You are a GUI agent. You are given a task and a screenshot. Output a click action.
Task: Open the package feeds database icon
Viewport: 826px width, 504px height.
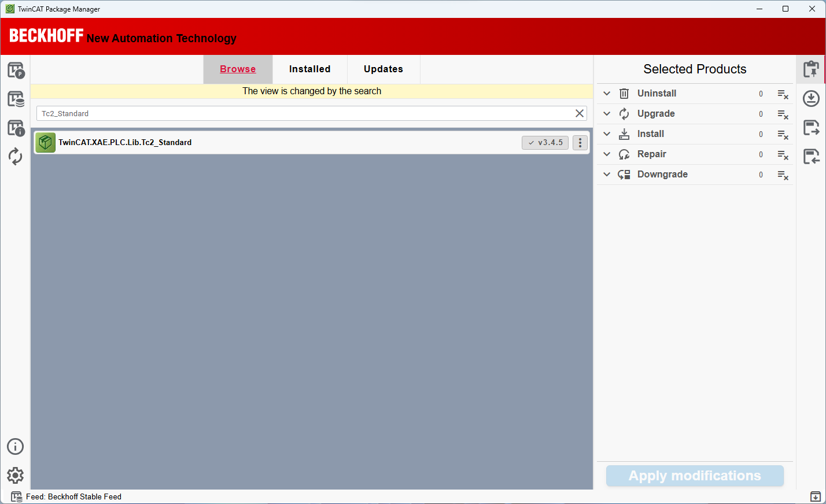pos(16,99)
